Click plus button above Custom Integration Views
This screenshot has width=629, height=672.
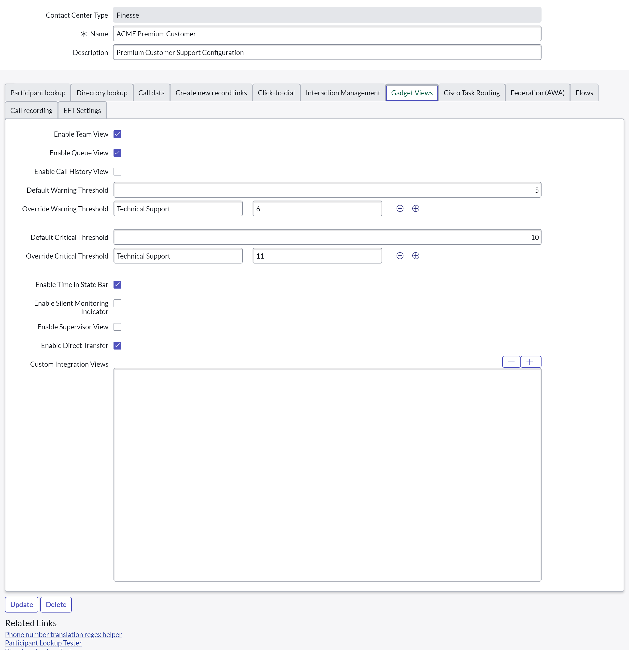point(530,362)
